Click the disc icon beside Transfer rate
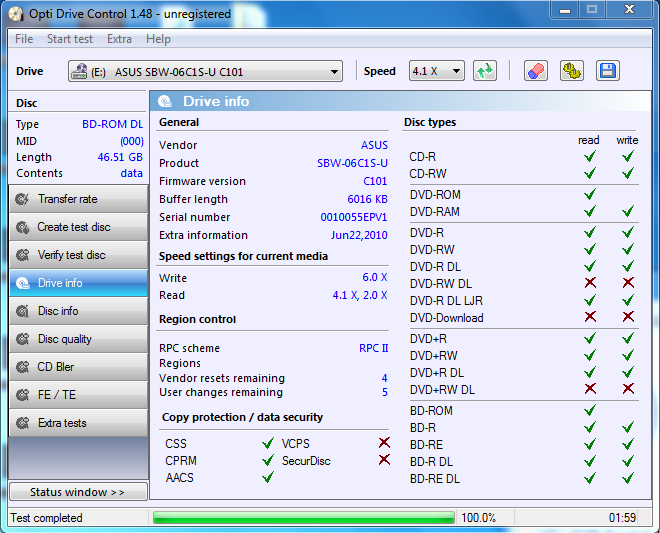This screenshot has height=533, width=660. coord(22,199)
